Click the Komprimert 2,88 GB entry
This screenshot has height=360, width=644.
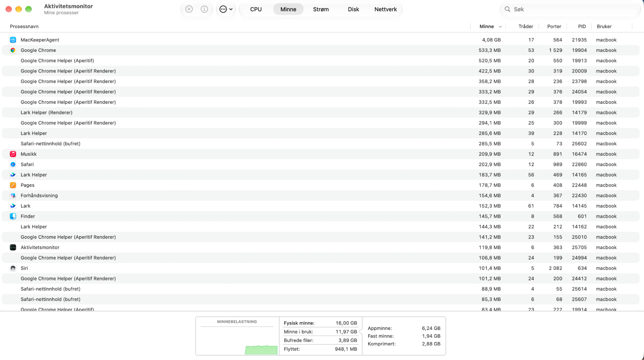point(404,344)
